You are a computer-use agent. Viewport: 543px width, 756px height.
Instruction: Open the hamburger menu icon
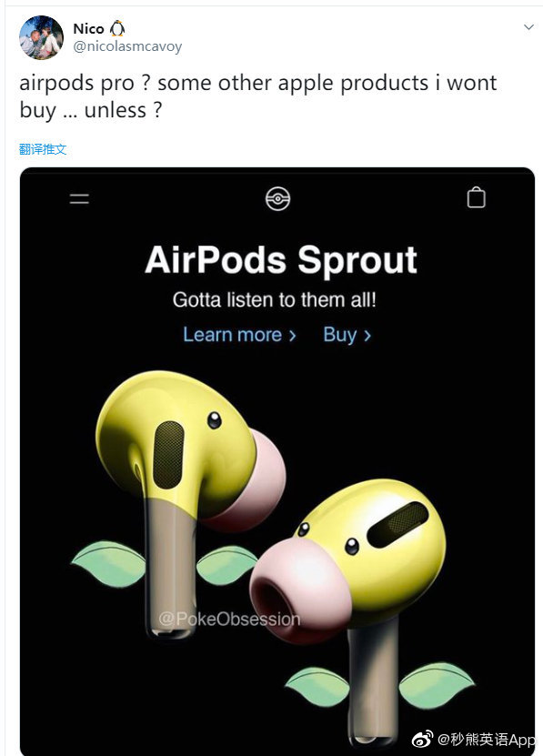79,198
